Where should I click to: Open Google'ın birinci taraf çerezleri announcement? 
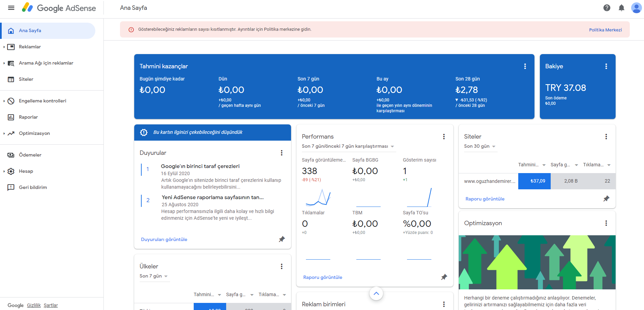tap(200, 166)
